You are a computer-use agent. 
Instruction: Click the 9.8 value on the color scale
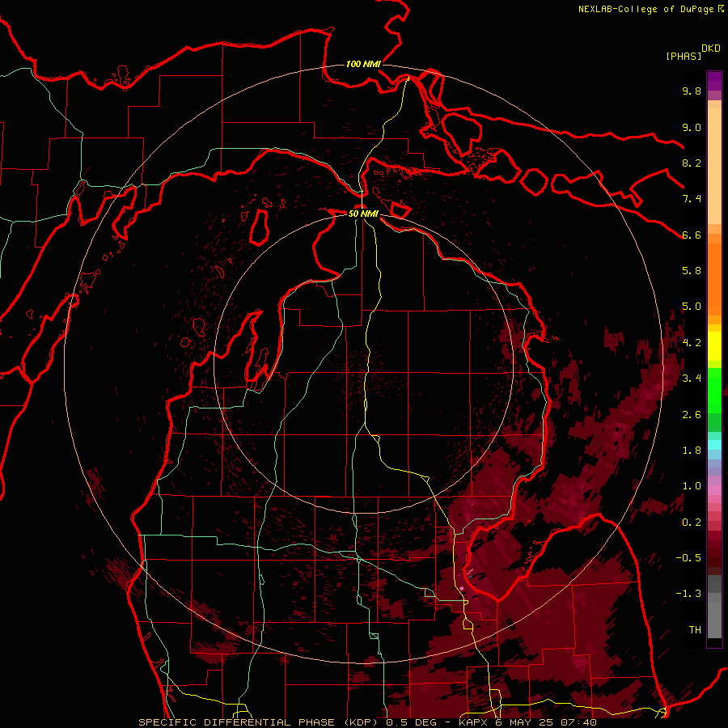pos(692,91)
